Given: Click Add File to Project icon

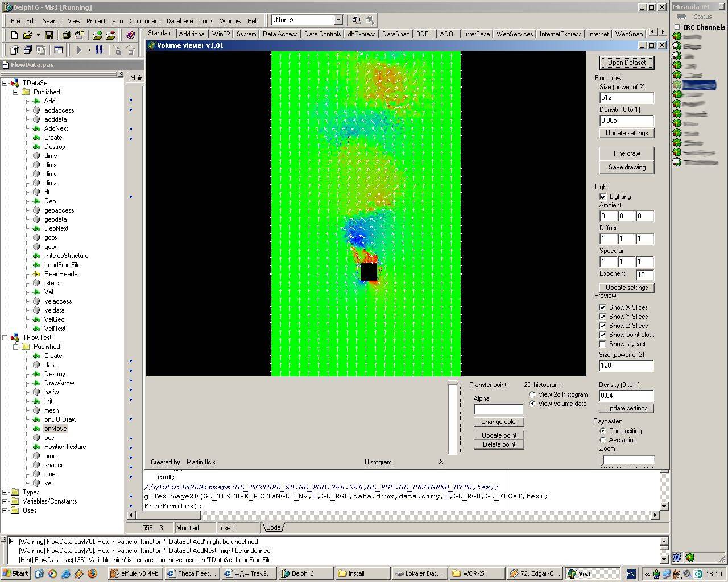Looking at the screenshot, I should 97,35.
